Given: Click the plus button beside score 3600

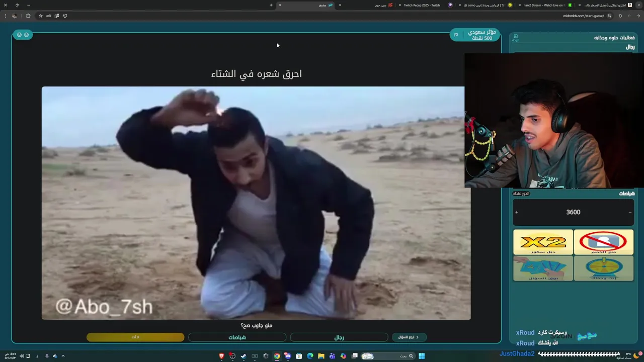Looking at the screenshot, I should click(x=517, y=212).
